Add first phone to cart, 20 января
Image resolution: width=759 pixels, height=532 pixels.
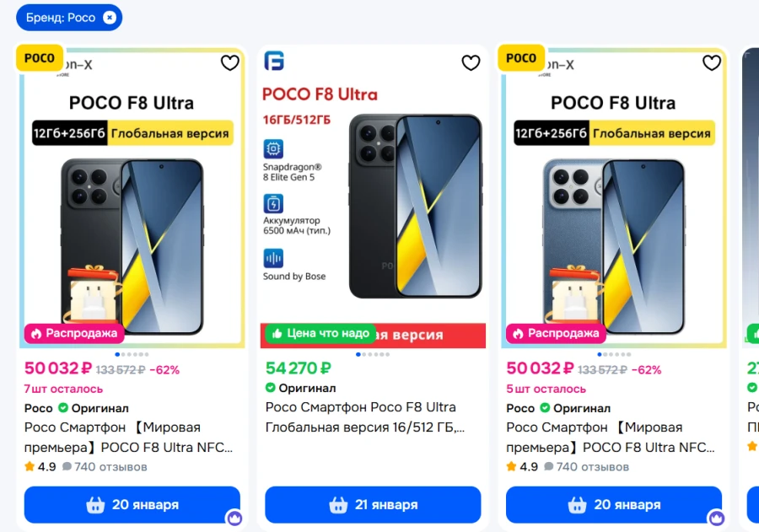(132, 505)
